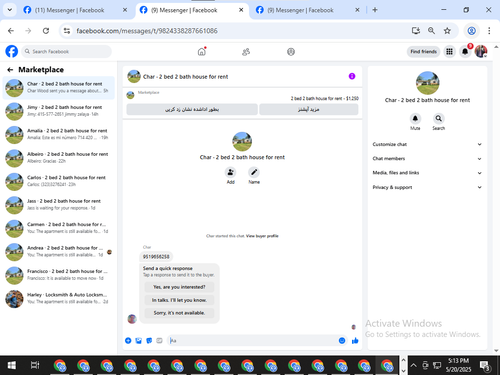The height and width of the screenshot is (375, 500).
Task: Choose a GIF icon in composer
Action: 159,341
